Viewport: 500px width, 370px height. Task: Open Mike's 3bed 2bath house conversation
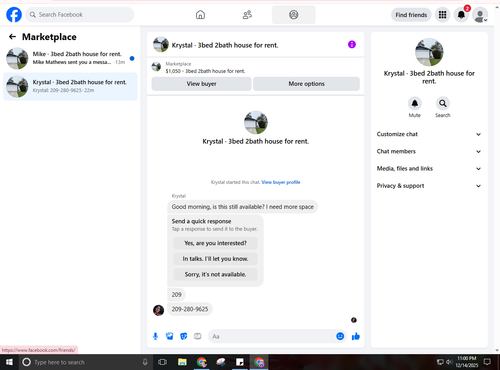tap(70, 58)
